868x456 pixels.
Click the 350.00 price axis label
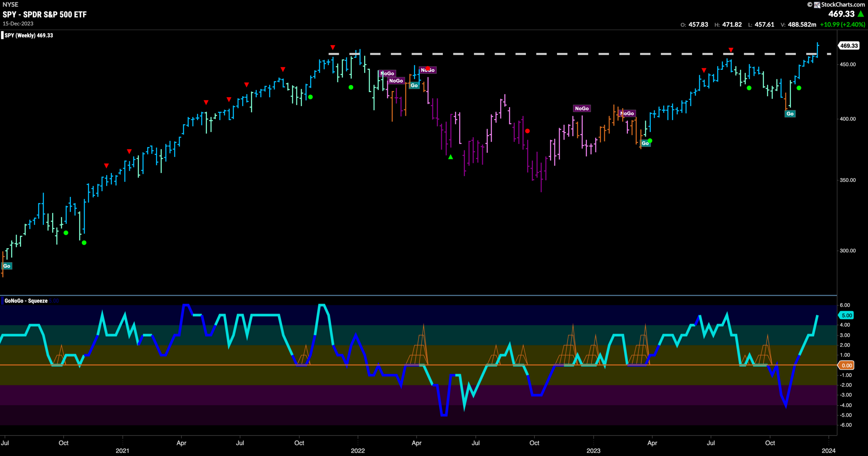(x=848, y=180)
